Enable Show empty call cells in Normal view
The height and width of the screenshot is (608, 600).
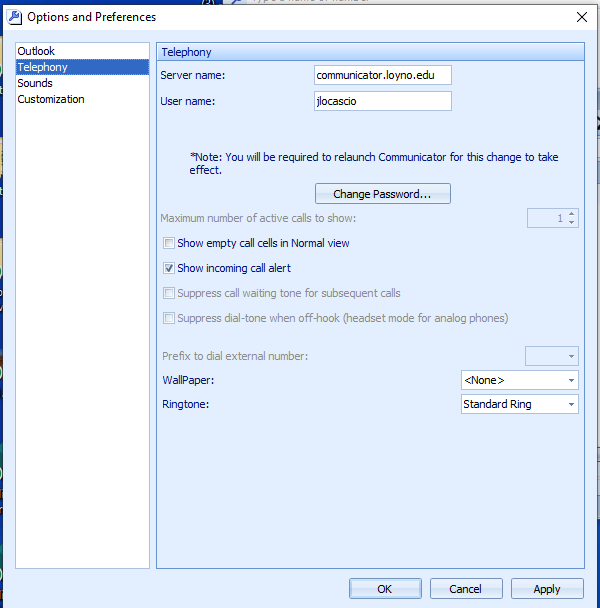coord(169,243)
